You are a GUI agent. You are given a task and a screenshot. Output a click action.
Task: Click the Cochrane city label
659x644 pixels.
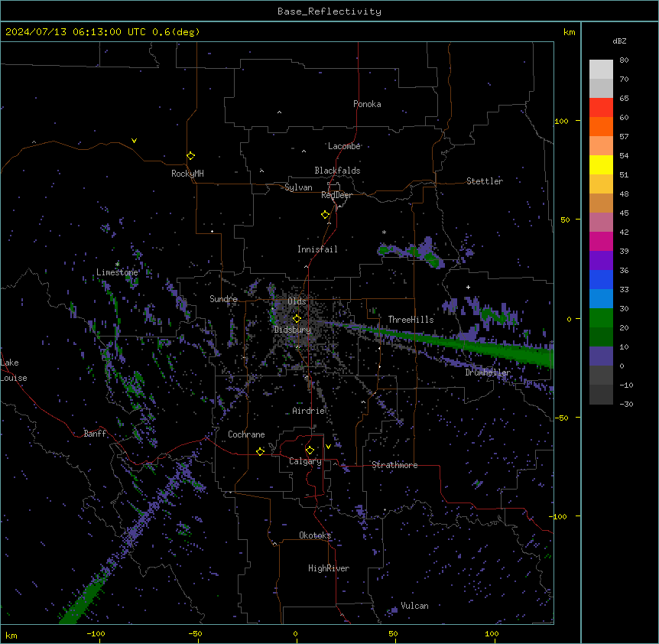click(246, 434)
